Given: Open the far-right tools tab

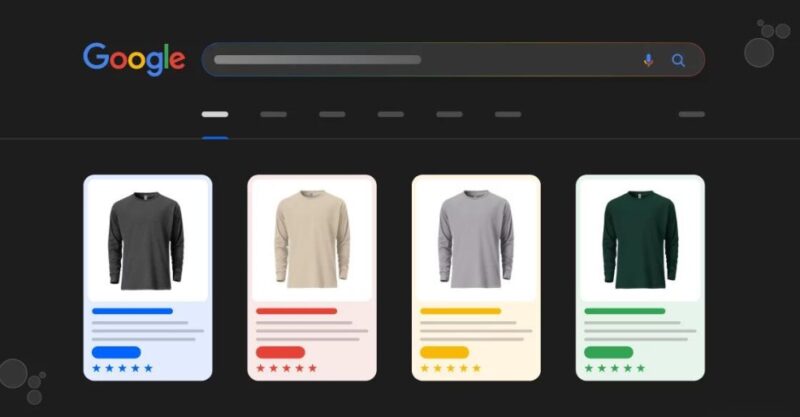Looking at the screenshot, I should (x=692, y=114).
